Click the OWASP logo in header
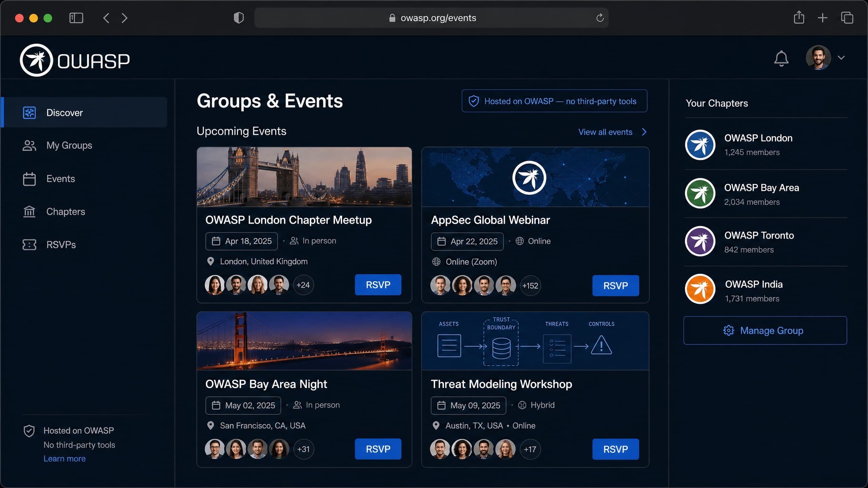The width and height of the screenshot is (868, 488). (75, 60)
